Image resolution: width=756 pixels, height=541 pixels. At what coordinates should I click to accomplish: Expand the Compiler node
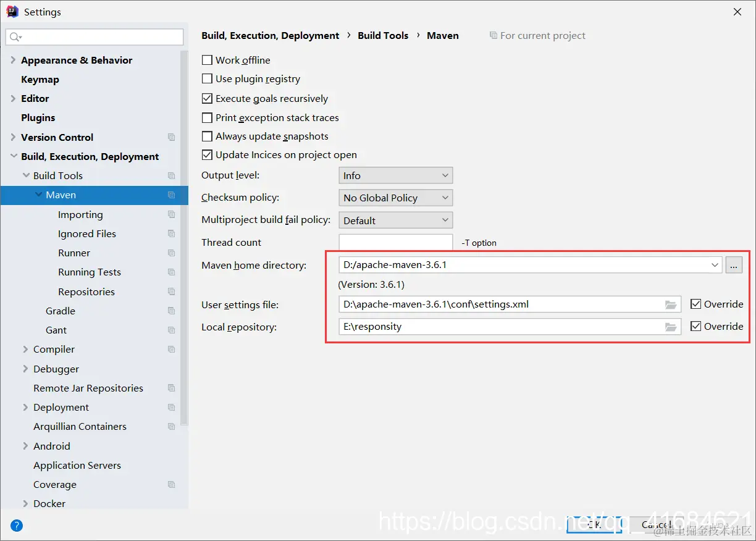25,349
